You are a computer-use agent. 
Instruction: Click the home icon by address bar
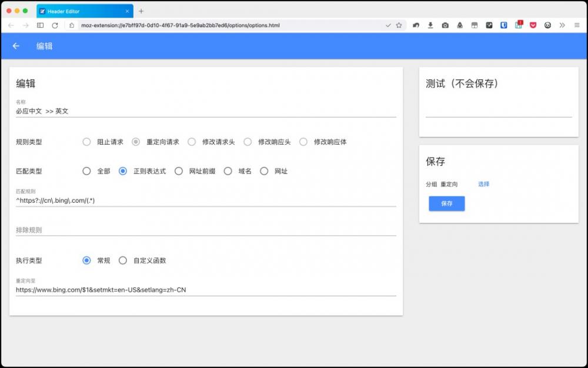[x=72, y=25]
